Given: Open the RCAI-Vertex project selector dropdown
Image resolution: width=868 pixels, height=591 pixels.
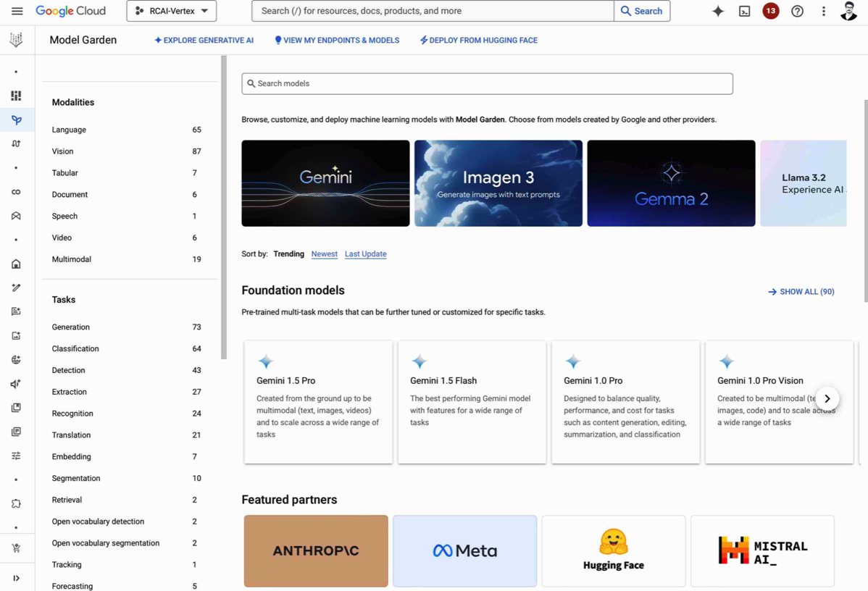Looking at the screenshot, I should tap(172, 11).
